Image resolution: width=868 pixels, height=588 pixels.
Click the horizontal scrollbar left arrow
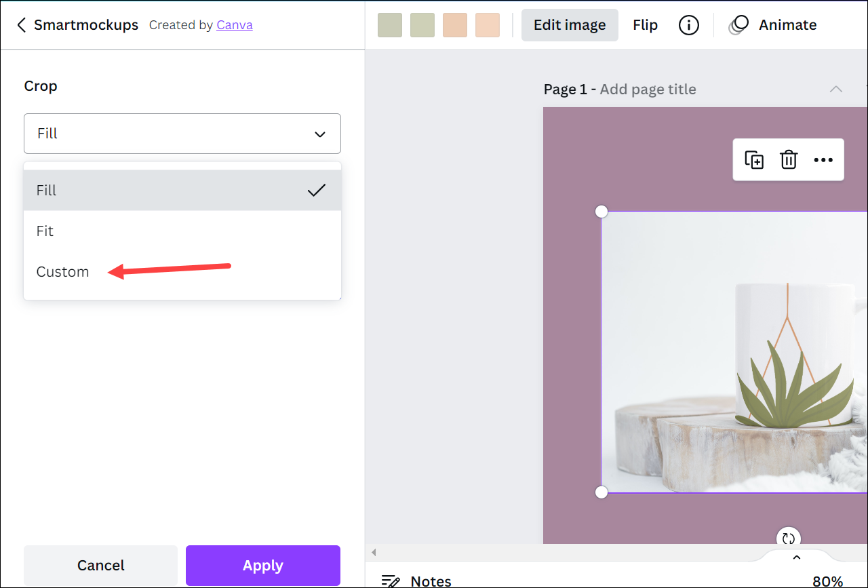coord(374,552)
